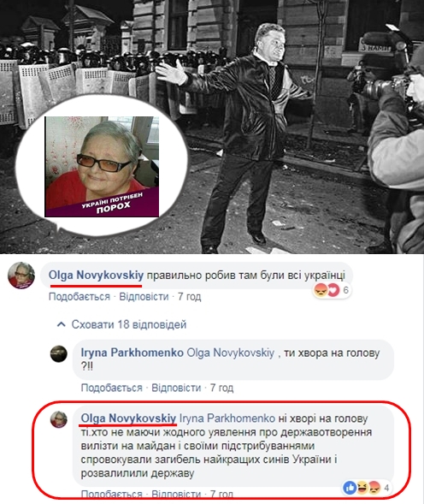Open avatar beside Olga's circled reply
Screen dimensions: 424x504
pyautogui.click(x=59, y=419)
